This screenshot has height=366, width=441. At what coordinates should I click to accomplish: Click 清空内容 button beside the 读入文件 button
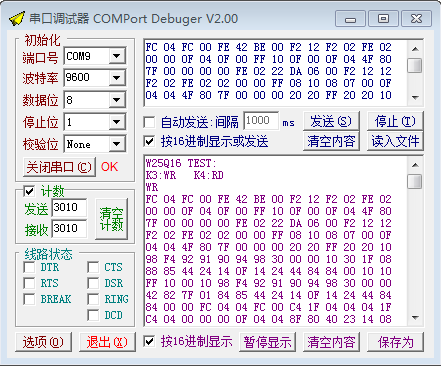pos(331,141)
